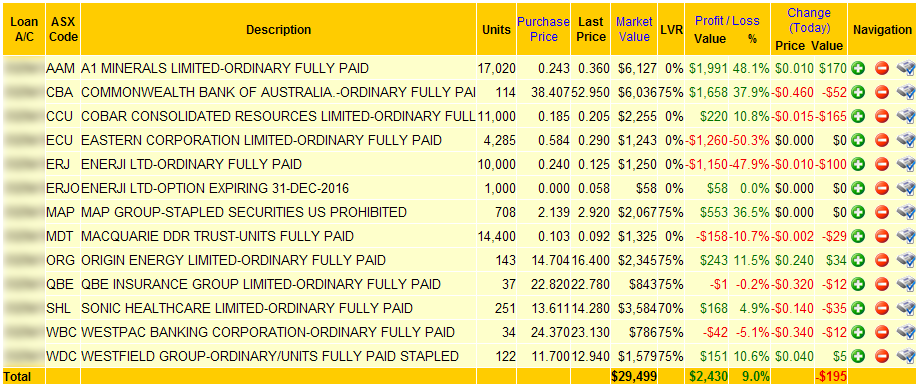This screenshot has width=919, height=387.
Task: Click green plus icon for ERJ row
Action: (x=859, y=165)
